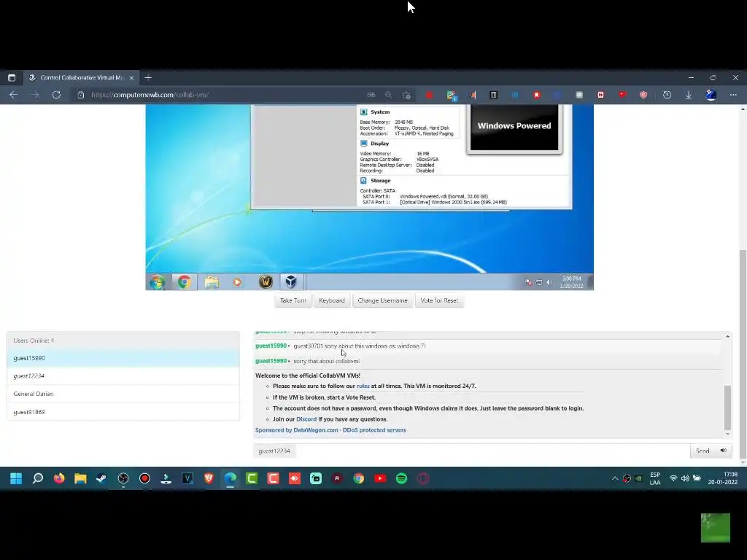747x560 pixels.
Task: Open File Explorer from the host taskbar
Action: coord(80,478)
